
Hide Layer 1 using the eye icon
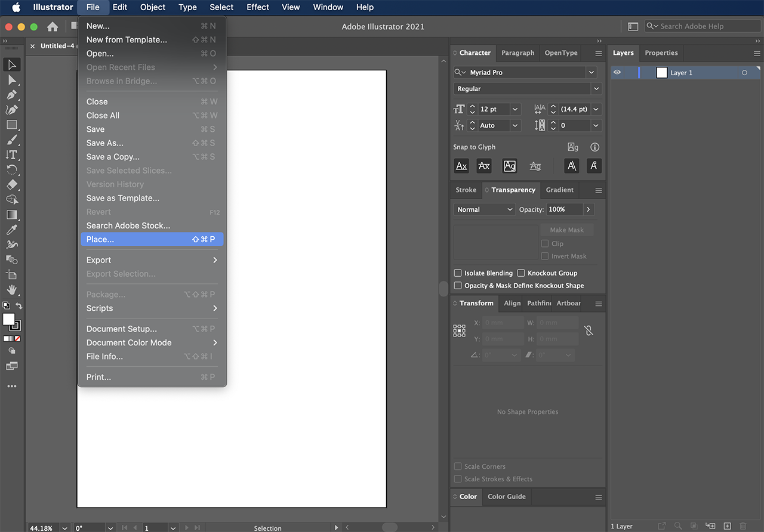point(617,73)
